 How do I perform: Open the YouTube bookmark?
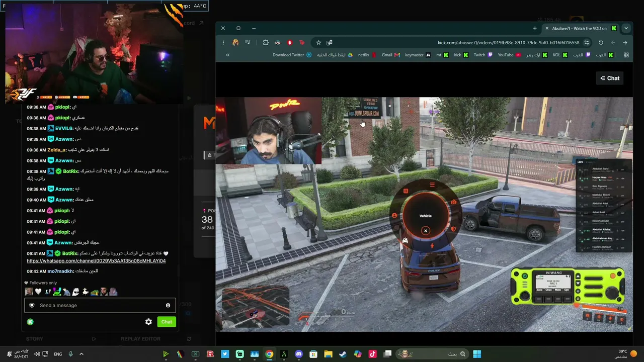click(x=509, y=55)
